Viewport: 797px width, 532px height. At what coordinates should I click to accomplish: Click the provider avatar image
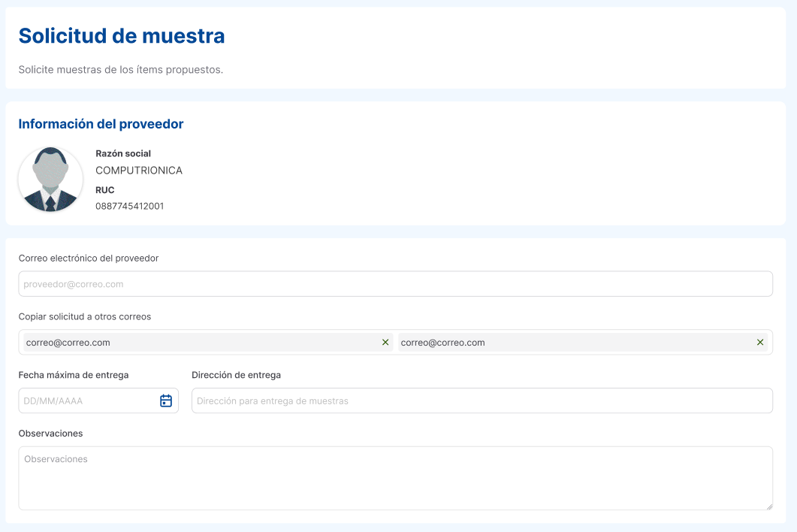click(50, 179)
